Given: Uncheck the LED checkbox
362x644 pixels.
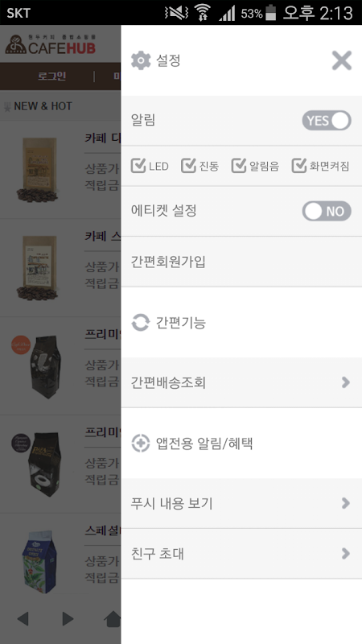Looking at the screenshot, I should pyautogui.click(x=138, y=166).
